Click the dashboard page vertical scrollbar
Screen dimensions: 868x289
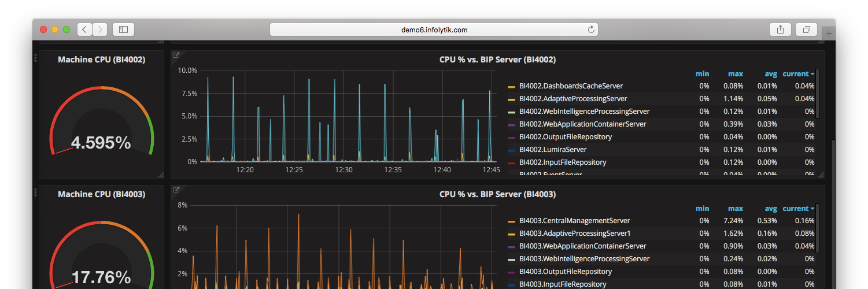(x=833, y=214)
